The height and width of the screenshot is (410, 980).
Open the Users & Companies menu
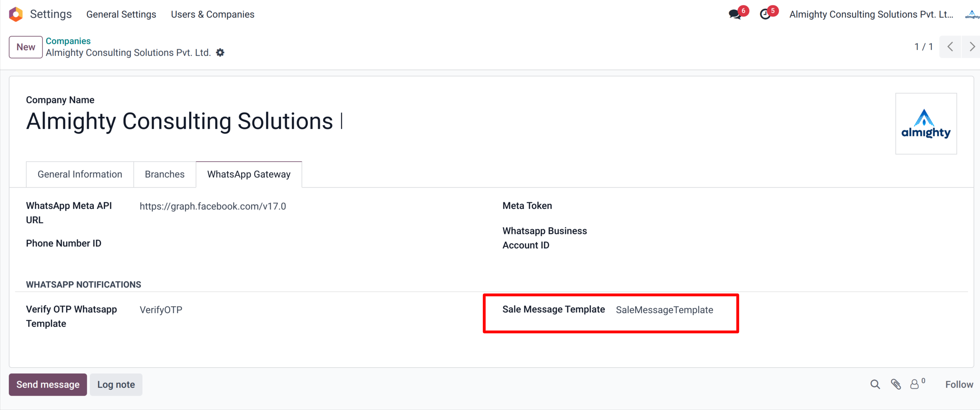[212, 14]
